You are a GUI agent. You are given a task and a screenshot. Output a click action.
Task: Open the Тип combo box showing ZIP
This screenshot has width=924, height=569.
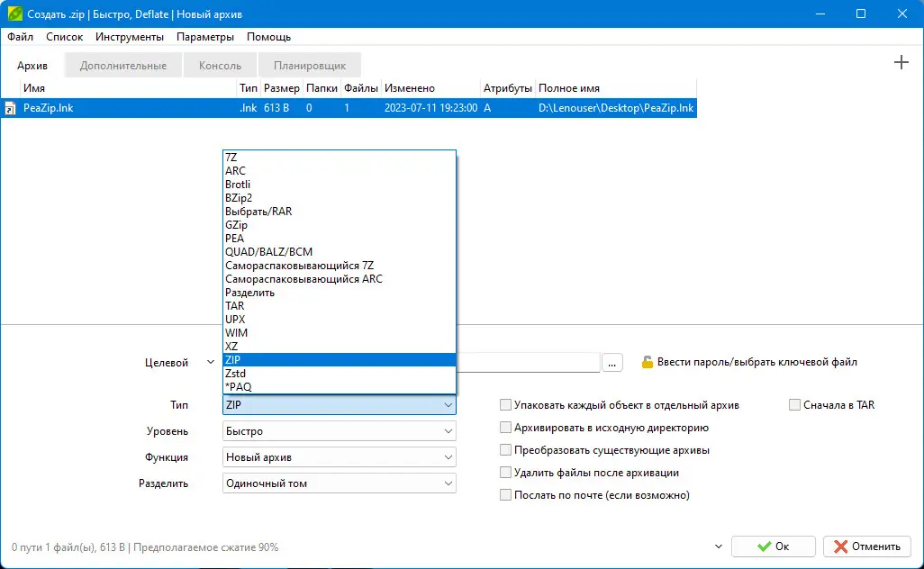point(339,404)
